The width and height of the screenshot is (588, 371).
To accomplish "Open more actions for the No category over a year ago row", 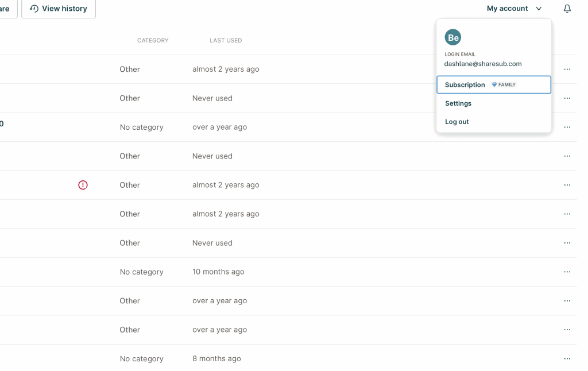I will tap(567, 127).
